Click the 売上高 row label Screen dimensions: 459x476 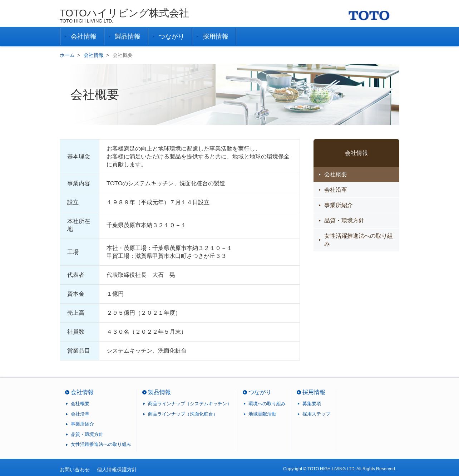(79, 313)
